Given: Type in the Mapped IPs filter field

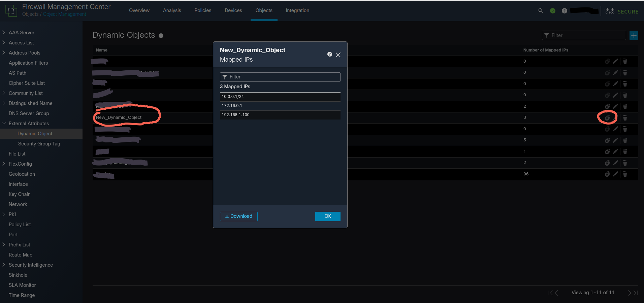Looking at the screenshot, I should click(x=280, y=77).
